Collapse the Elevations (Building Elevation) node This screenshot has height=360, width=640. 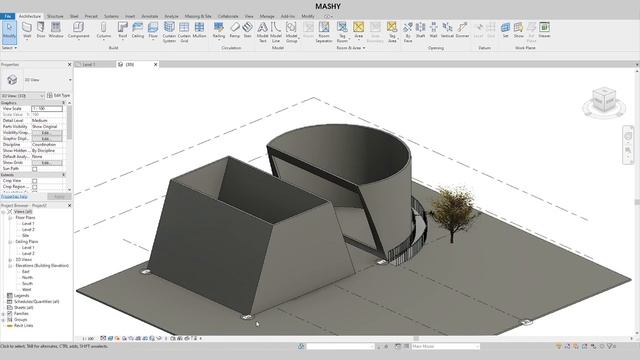pyautogui.click(x=10, y=266)
